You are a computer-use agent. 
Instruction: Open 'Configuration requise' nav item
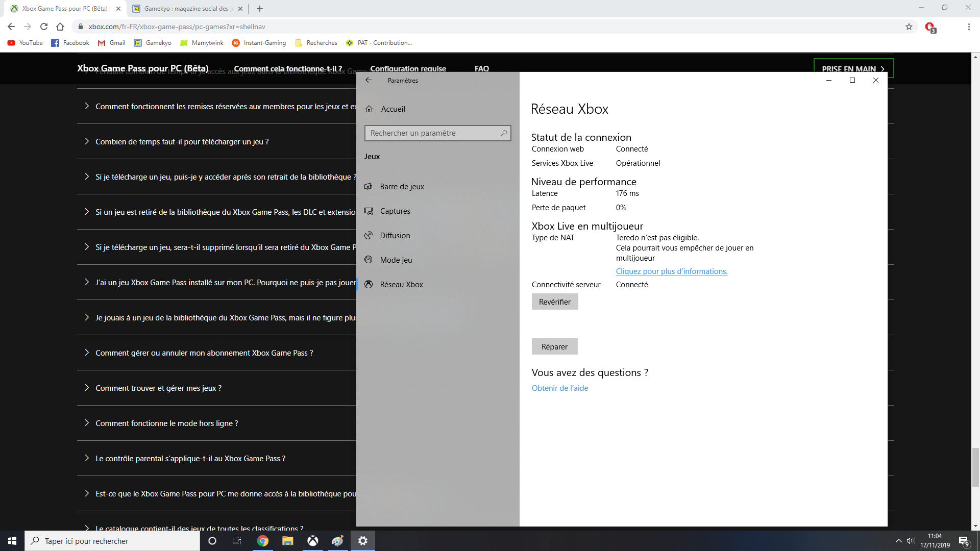pyautogui.click(x=408, y=68)
